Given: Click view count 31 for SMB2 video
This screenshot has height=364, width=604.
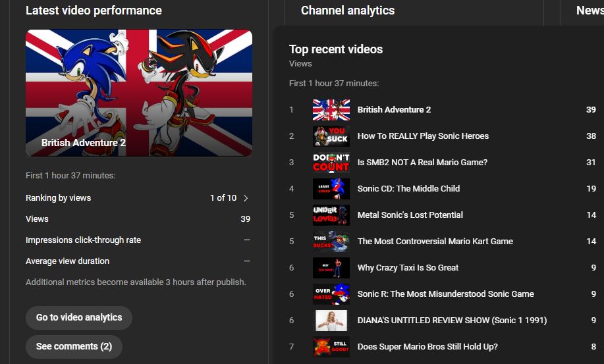Looking at the screenshot, I should (x=591, y=163).
